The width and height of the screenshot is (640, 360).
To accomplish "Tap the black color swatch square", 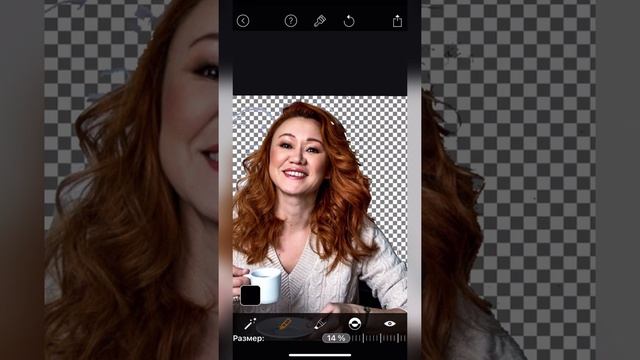I will tap(250, 296).
